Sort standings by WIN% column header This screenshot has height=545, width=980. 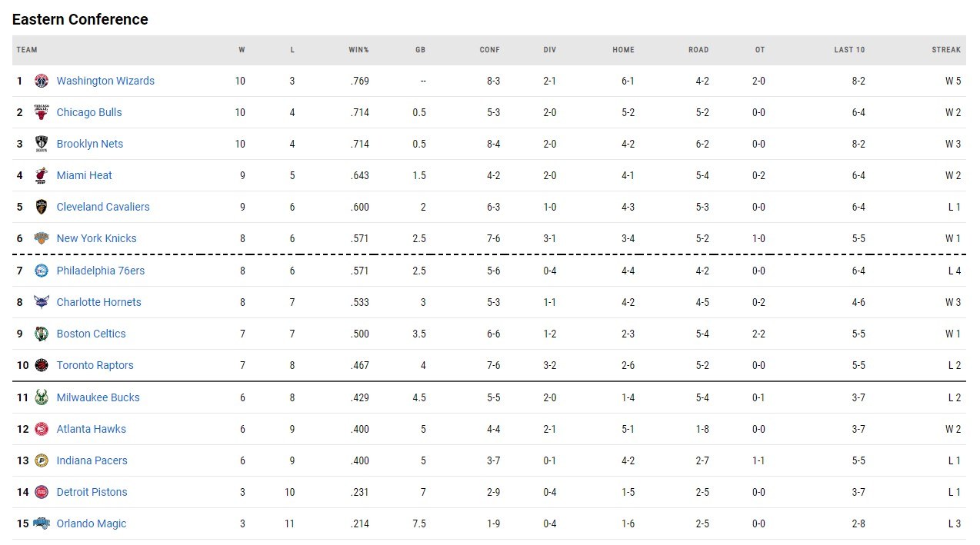pyautogui.click(x=358, y=50)
